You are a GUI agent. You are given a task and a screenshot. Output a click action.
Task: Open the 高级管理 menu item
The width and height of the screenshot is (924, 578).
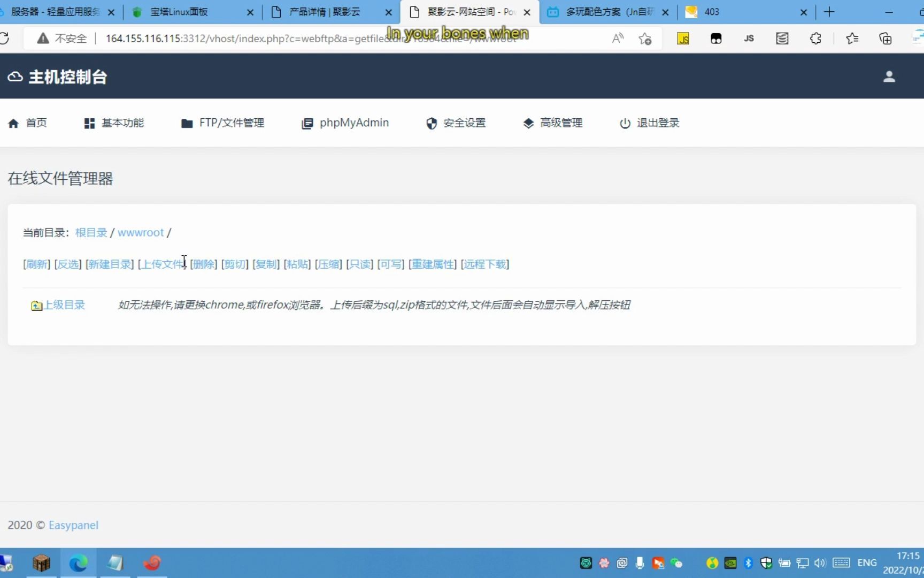pos(552,123)
